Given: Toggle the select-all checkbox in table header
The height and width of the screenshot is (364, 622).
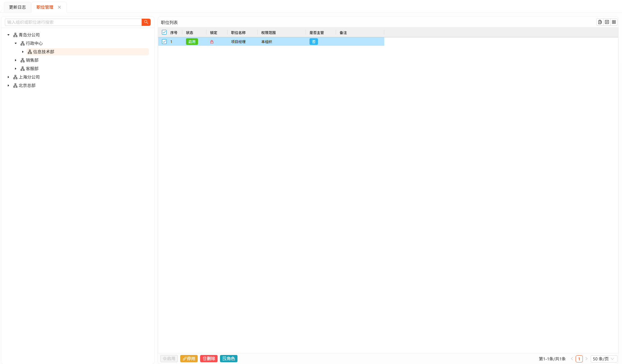Looking at the screenshot, I should click(164, 32).
